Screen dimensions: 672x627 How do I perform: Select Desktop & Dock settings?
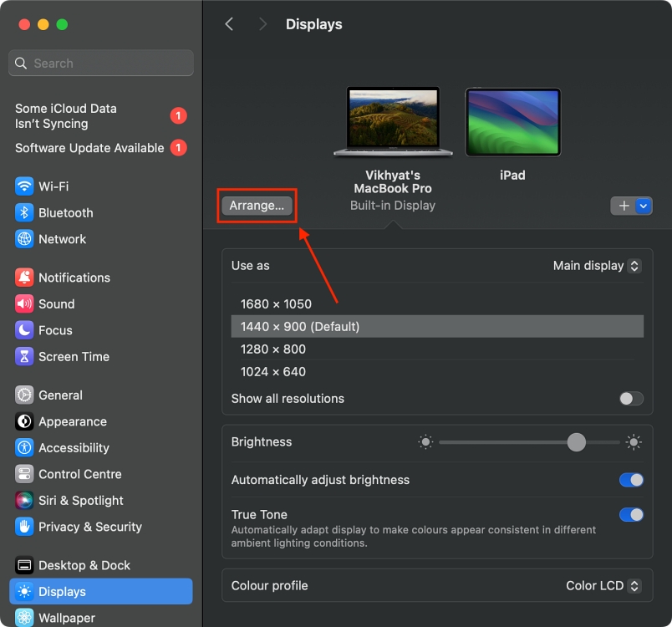click(79, 565)
